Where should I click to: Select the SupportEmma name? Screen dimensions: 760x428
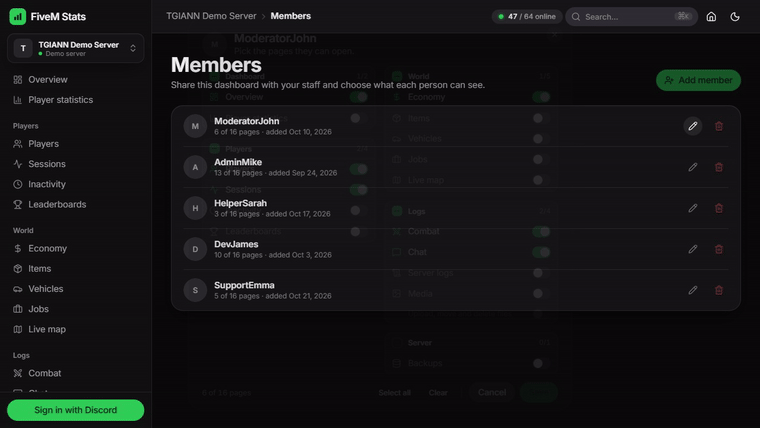point(244,285)
